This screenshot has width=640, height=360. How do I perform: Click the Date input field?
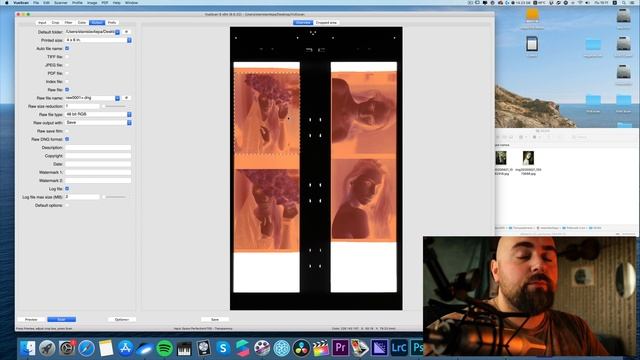(98, 164)
